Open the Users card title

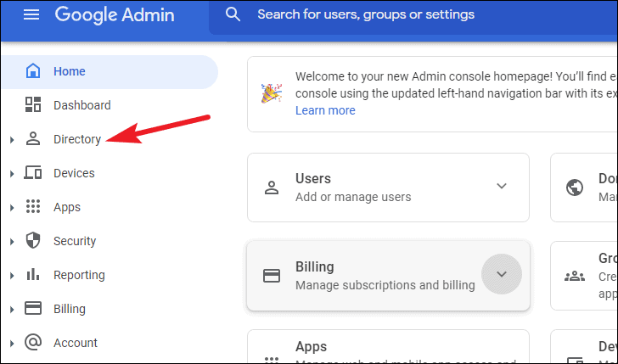(x=313, y=178)
